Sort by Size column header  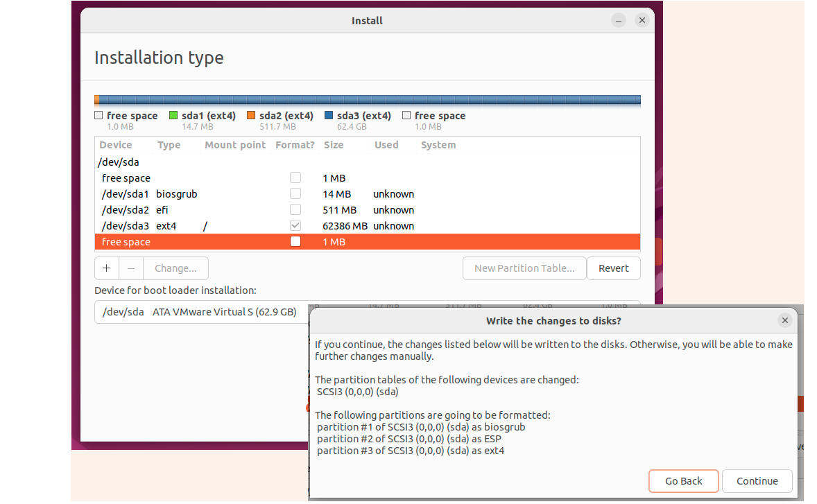pos(334,145)
